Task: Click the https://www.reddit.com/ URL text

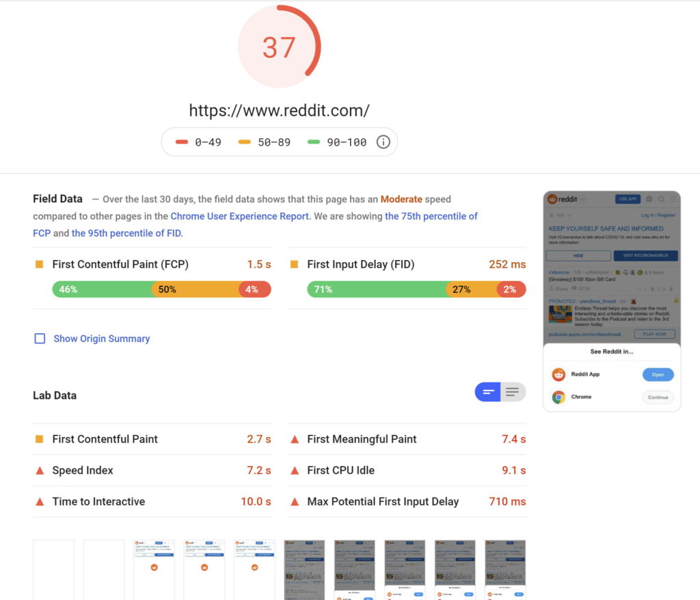Action: pos(279,110)
